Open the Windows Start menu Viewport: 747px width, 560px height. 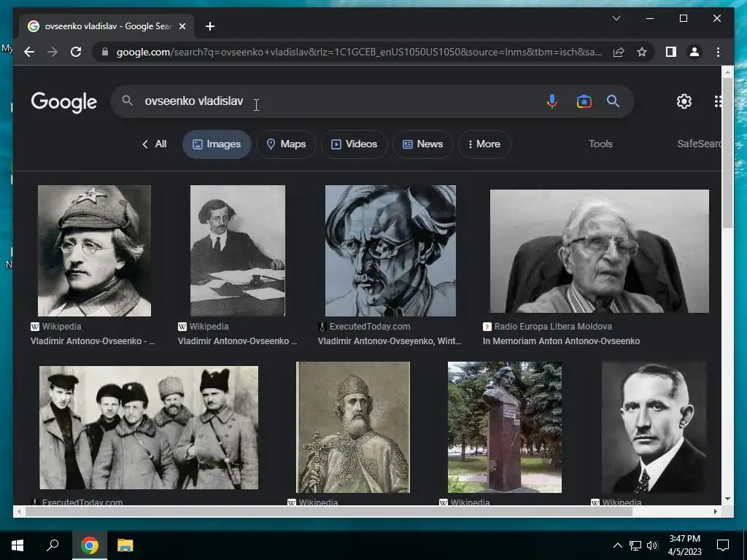[18, 545]
